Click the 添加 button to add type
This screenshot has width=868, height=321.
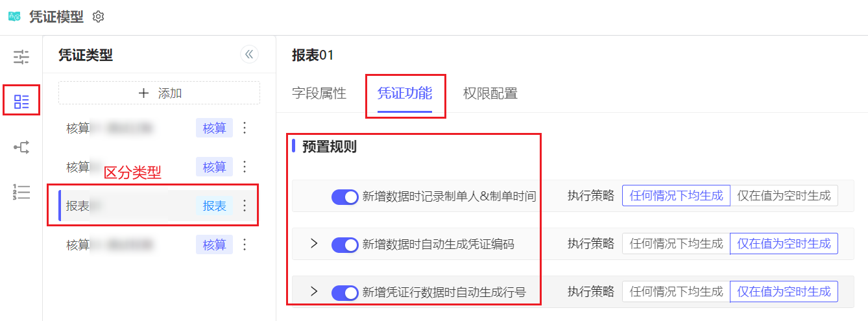click(160, 93)
